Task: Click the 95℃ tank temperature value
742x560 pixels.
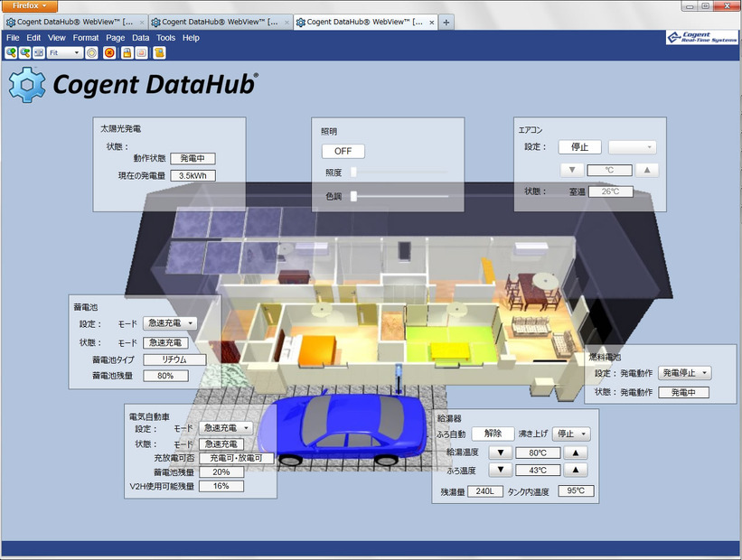Action: click(x=576, y=491)
